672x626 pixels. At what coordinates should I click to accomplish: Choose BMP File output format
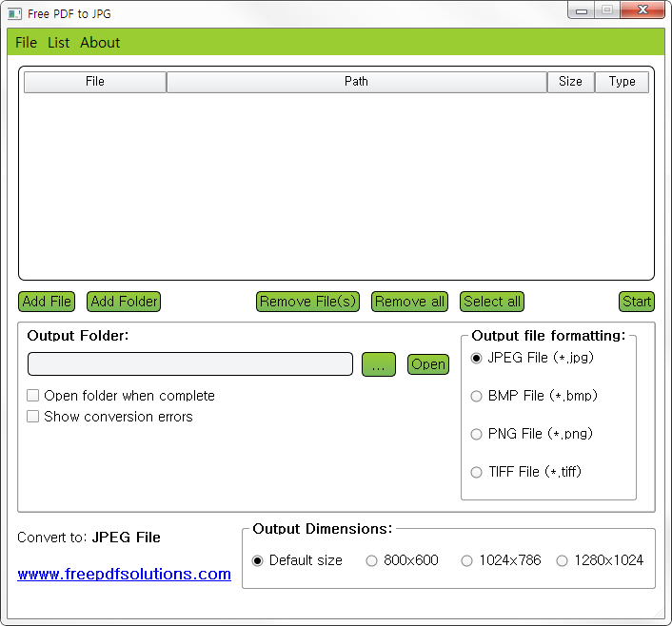tap(477, 397)
